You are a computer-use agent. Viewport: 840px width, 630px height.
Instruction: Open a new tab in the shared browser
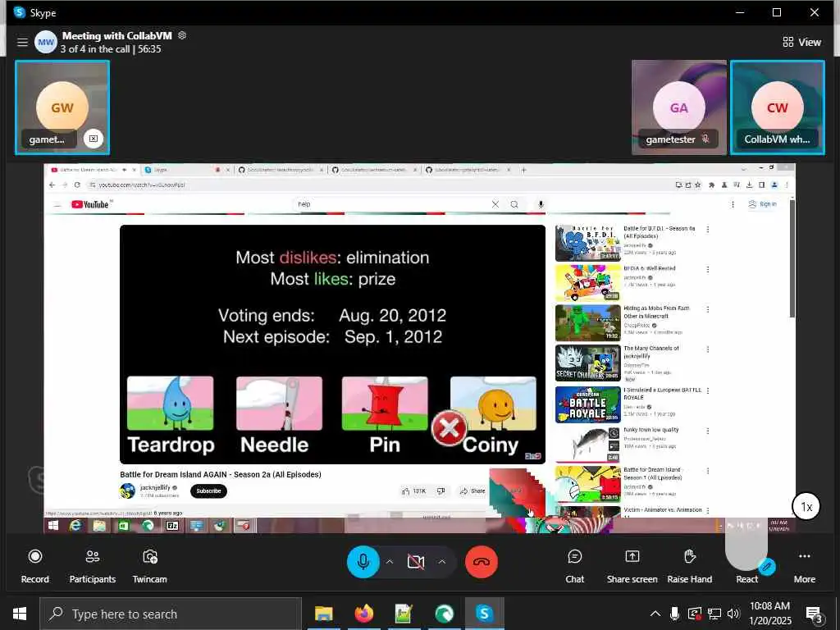pos(523,170)
